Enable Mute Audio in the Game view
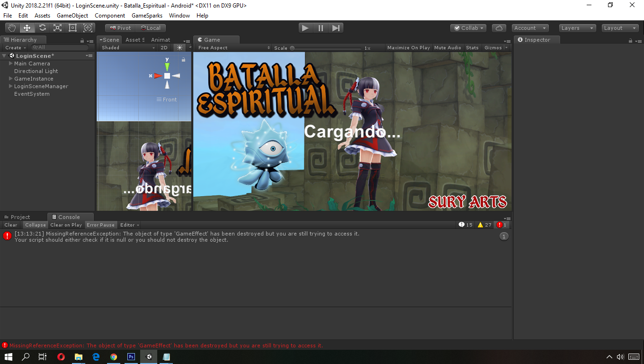Viewport: 644px width, 364px height. coord(447,47)
